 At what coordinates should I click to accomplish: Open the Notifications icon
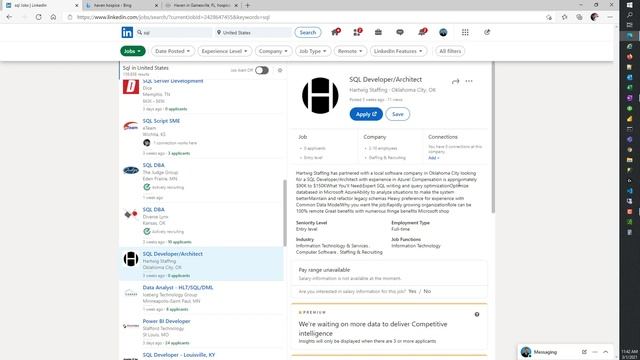click(422, 32)
